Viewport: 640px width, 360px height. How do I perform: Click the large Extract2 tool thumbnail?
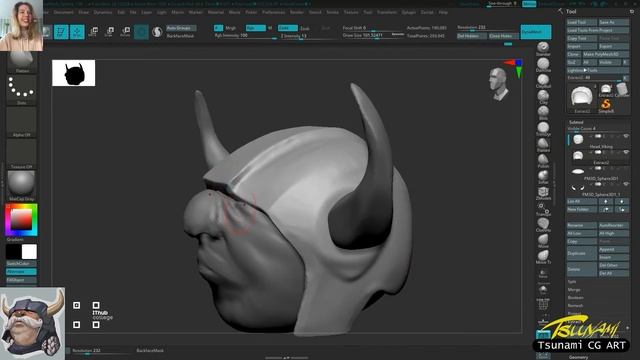coord(581,97)
